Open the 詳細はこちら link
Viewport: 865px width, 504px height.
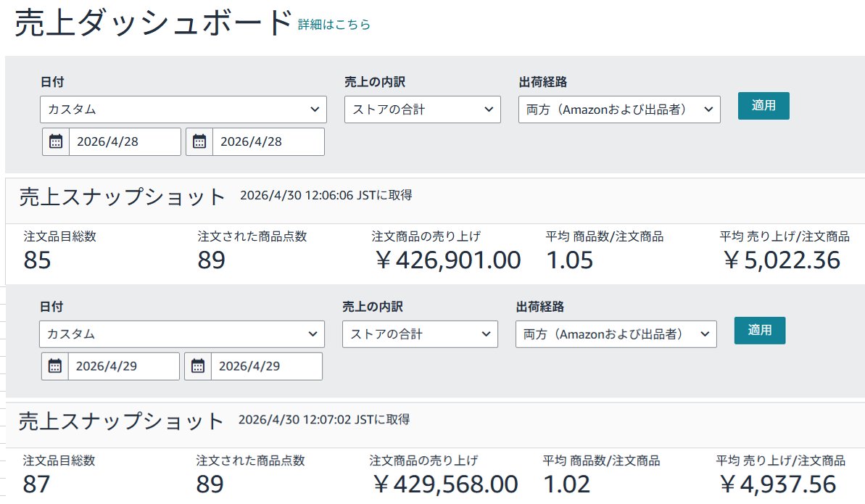pyautogui.click(x=334, y=24)
